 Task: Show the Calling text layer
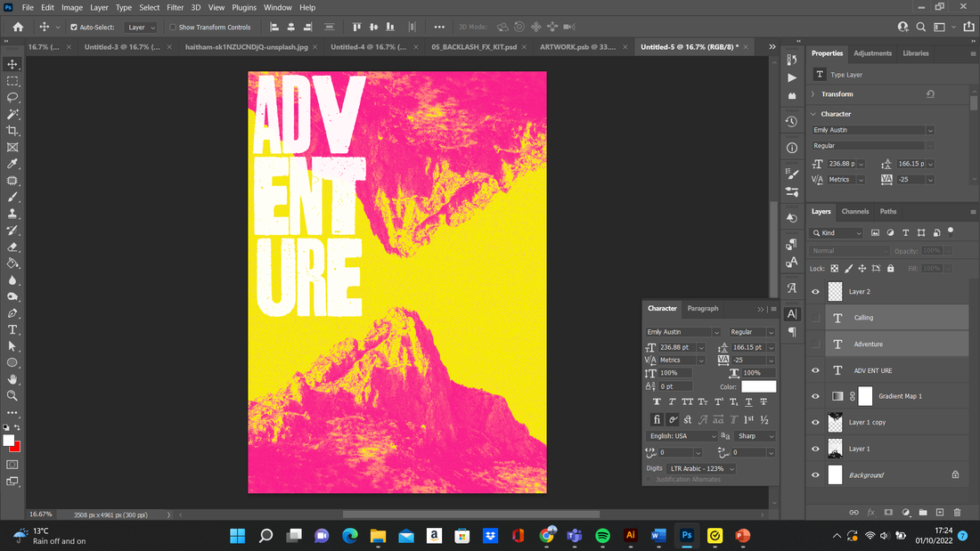pyautogui.click(x=815, y=318)
